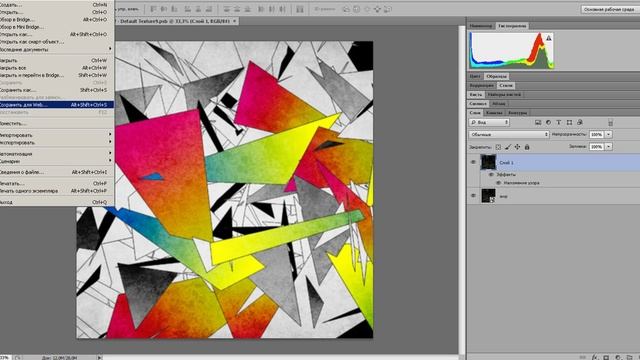
Task: Click the Непрозрачность 100% input field
Action: (596, 134)
